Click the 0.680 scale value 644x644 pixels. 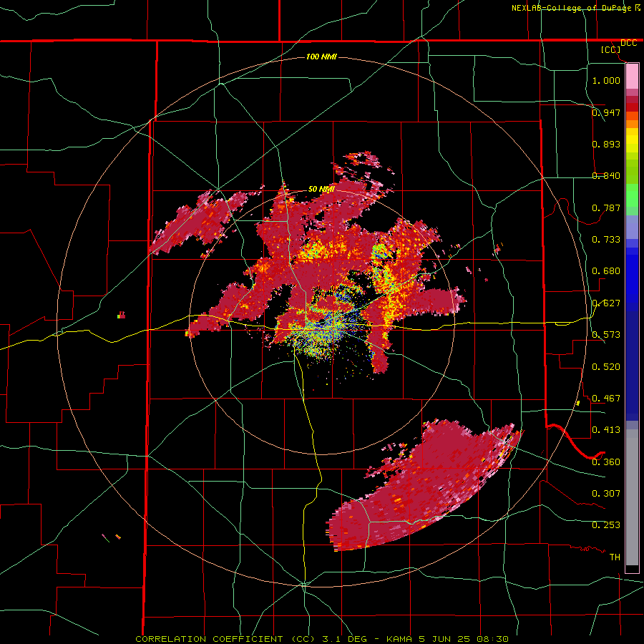pos(606,270)
